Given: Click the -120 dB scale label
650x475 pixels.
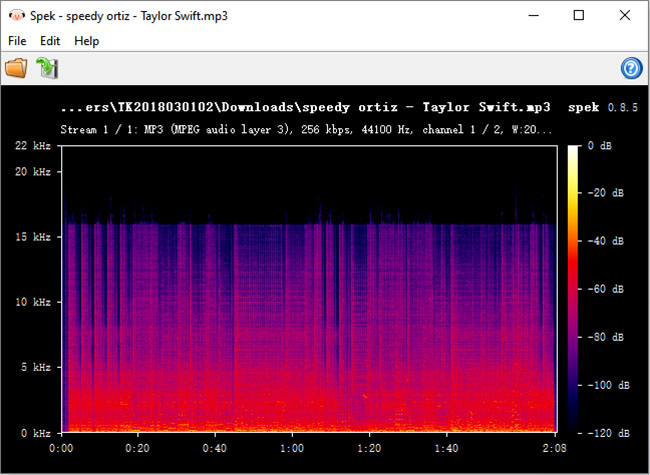Looking at the screenshot, I should pyautogui.click(x=609, y=433).
